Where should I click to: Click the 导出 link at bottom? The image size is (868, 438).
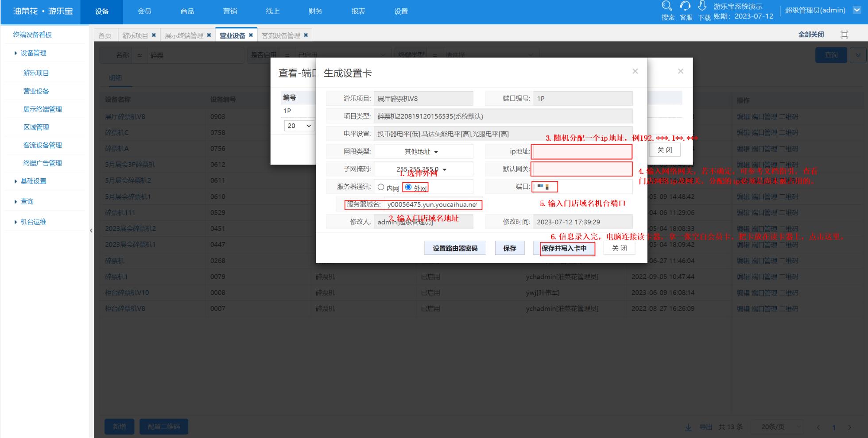click(x=706, y=427)
